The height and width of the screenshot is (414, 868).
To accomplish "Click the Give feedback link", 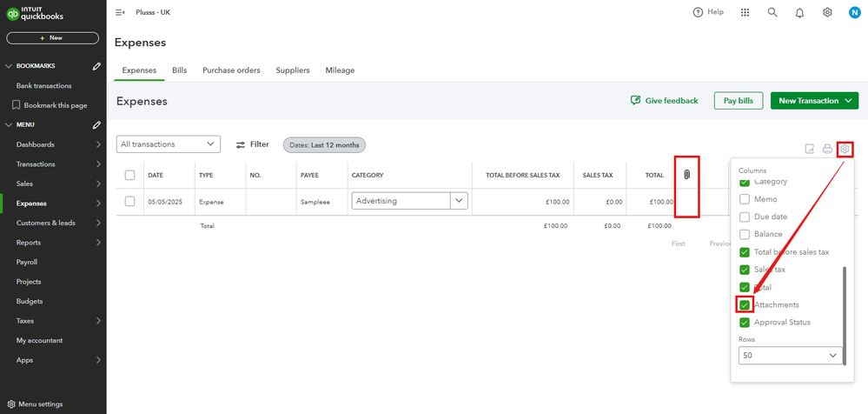I will (665, 101).
